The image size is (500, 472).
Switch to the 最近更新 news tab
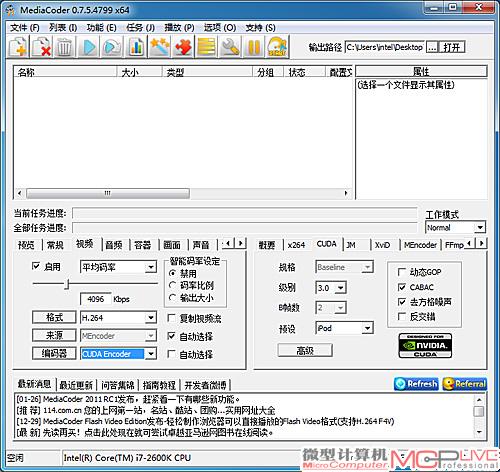click(76, 385)
